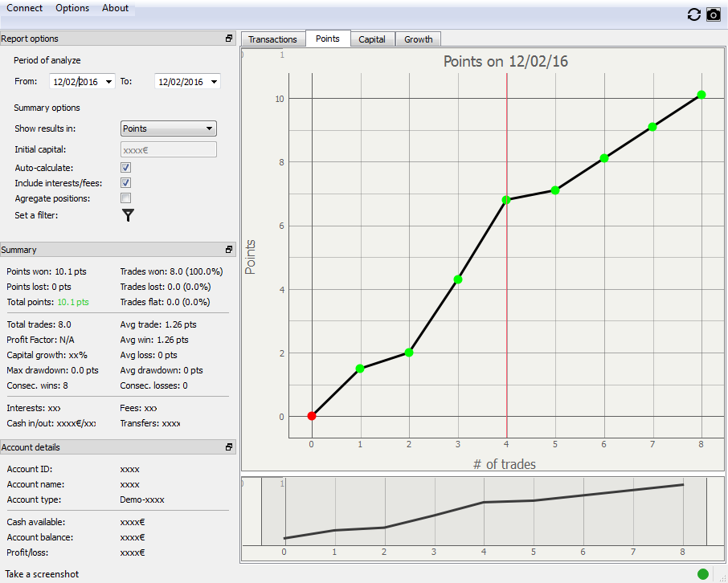
Task: Uncheck Include interests/fees checkbox
Action: [126, 183]
